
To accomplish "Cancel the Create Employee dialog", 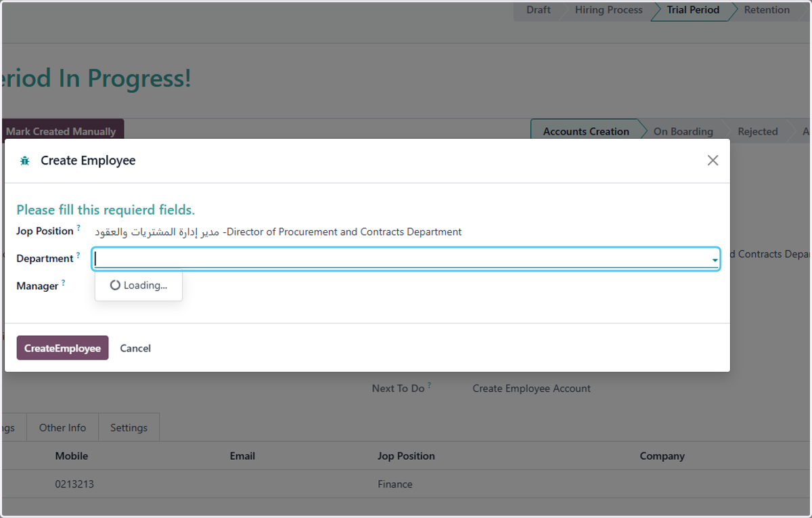I will [x=135, y=348].
